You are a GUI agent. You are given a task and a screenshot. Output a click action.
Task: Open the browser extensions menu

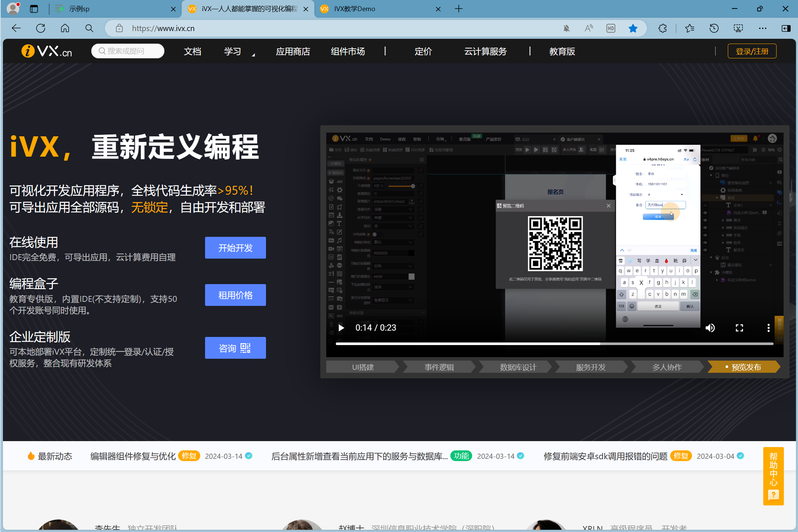[x=663, y=28]
